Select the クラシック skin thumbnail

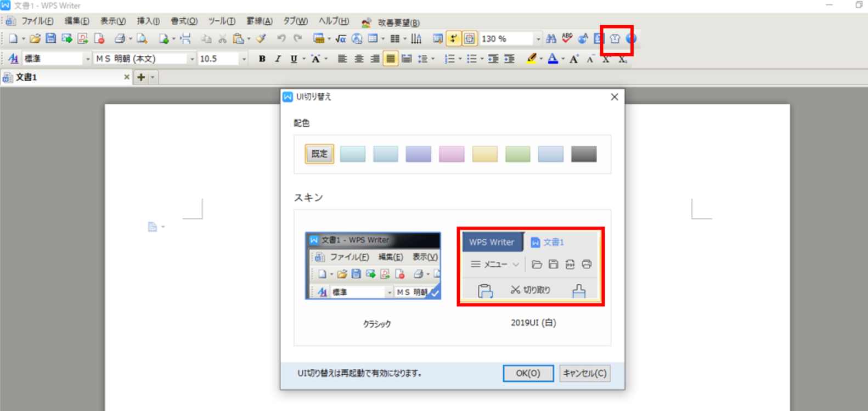click(373, 266)
